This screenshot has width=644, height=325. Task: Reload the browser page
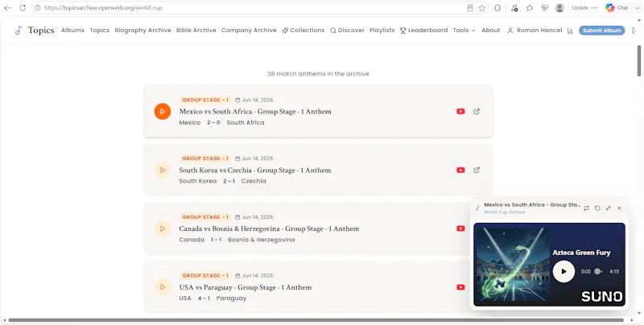(x=23, y=8)
